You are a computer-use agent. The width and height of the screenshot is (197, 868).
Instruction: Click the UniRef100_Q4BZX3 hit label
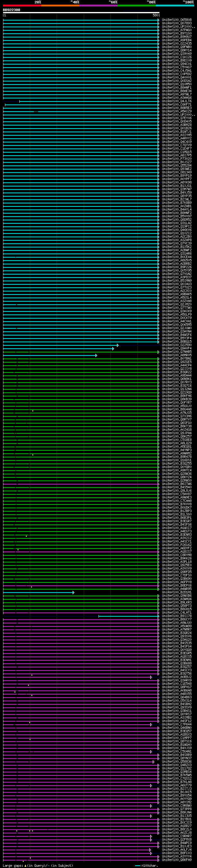tap(177, 765)
